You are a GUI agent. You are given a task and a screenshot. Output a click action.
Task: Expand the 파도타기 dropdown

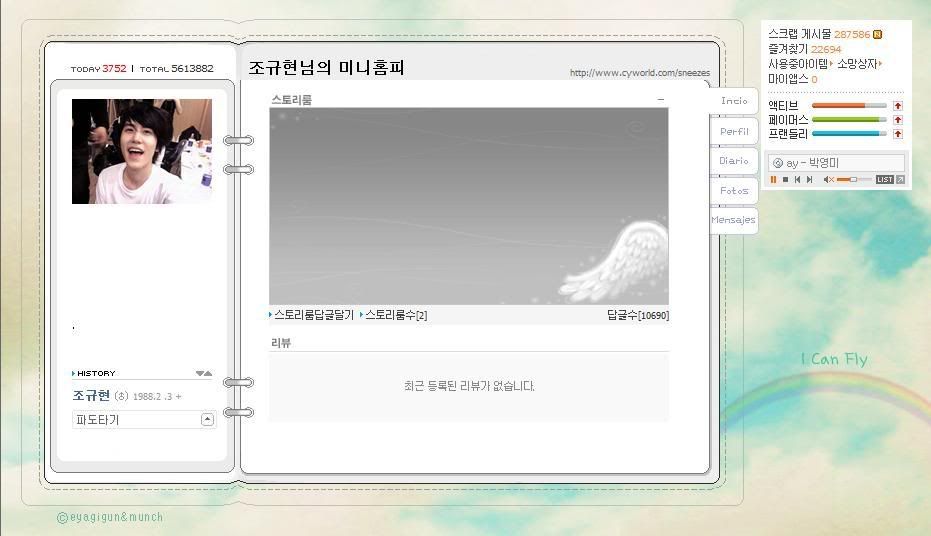click(x=207, y=420)
